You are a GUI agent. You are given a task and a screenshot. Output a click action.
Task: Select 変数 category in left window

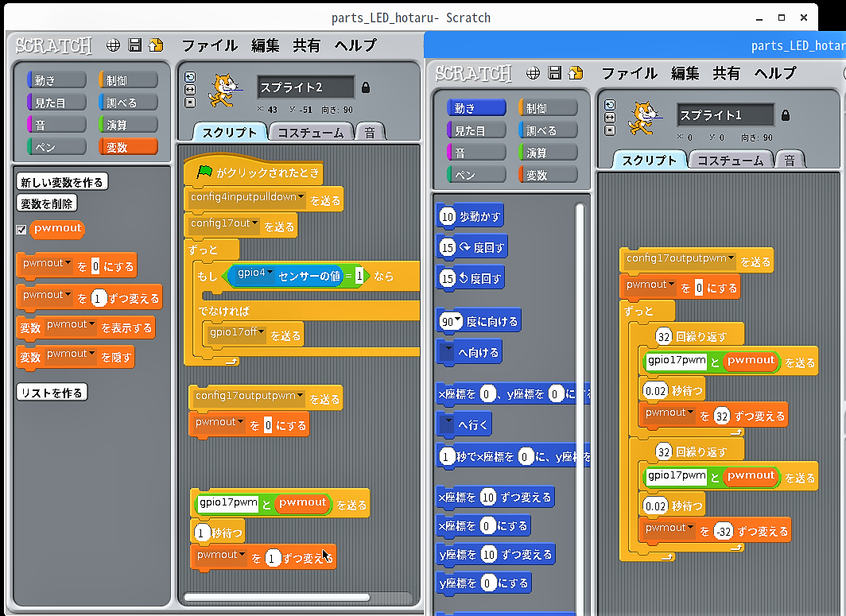point(129,147)
